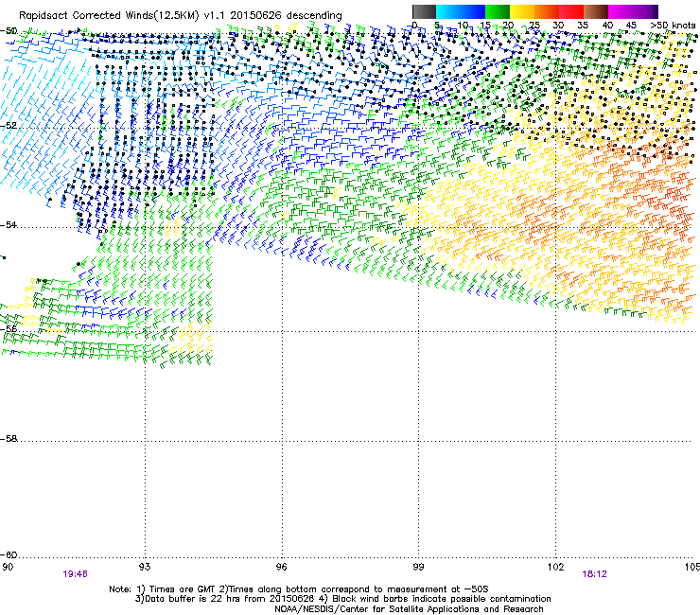Image resolution: width=700 pixels, height=615 pixels.
Task: Click the cyan 5-10 knots legend swatch
Action: [x=448, y=11]
